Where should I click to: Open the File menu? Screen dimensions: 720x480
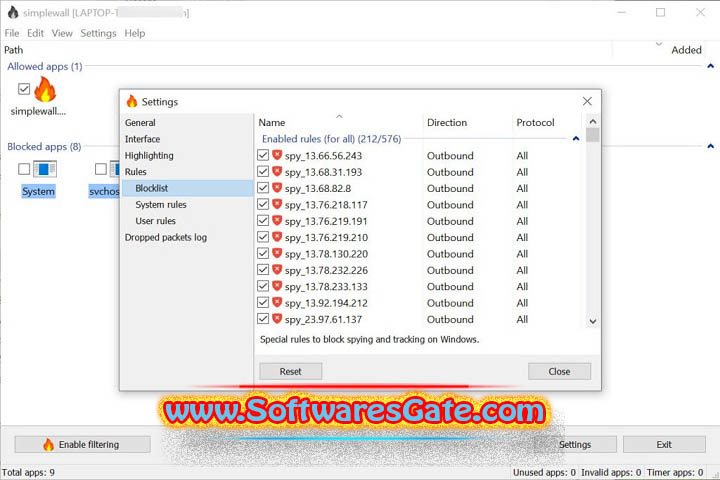pyautogui.click(x=12, y=33)
